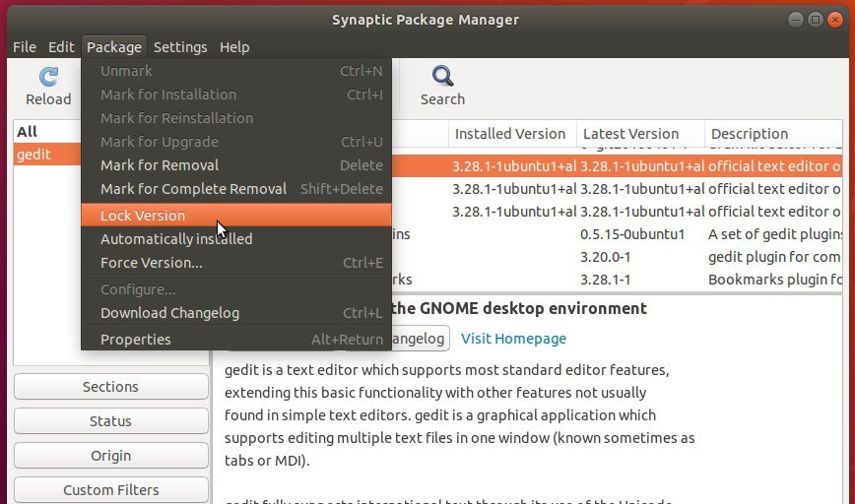Open the File menu

(x=25, y=47)
